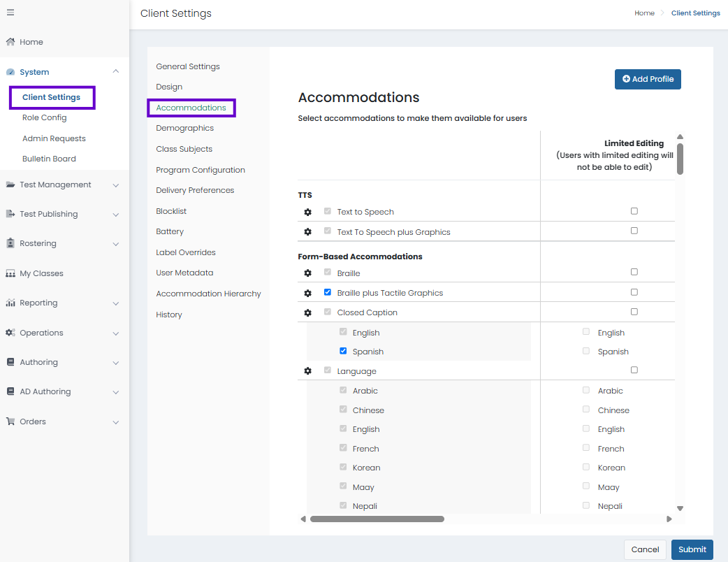This screenshot has height=562, width=728.
Task: Open gear settings for Closed Caption
Action: (x=307, y=312)
